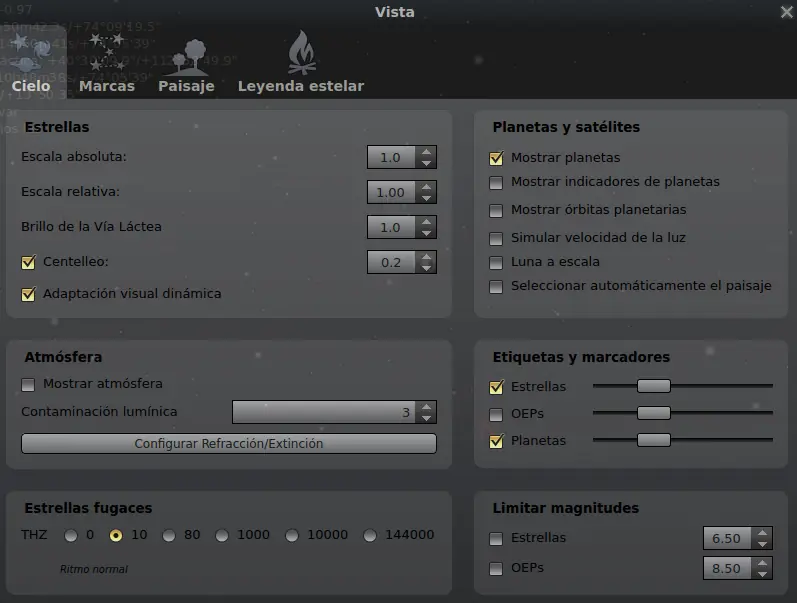Open Configurar Refracción/Extinción
Screen dimensions: 797x603
click(229, 443)
